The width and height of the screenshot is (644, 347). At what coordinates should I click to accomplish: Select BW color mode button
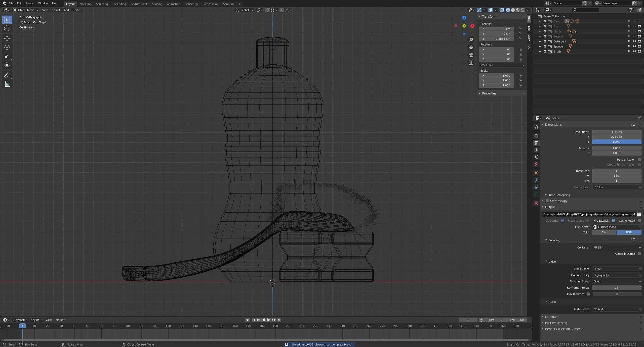pyautogui.click(x=604, y=232)
